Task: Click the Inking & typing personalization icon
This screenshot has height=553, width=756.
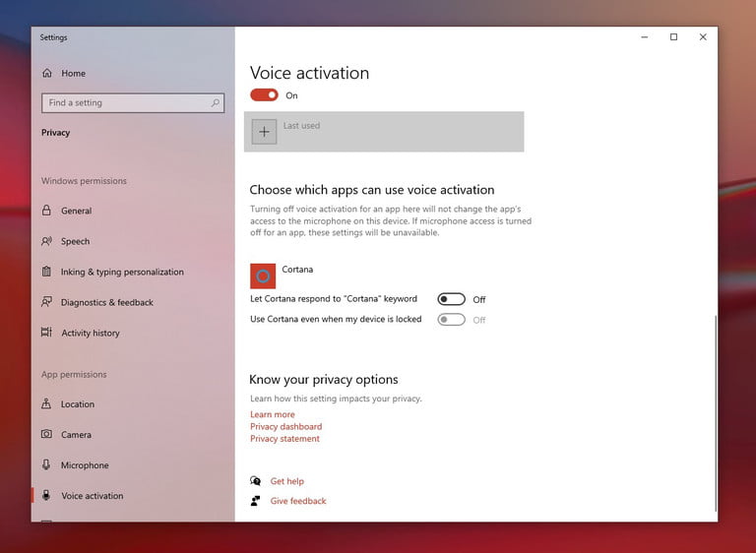Action: (46, 272)
